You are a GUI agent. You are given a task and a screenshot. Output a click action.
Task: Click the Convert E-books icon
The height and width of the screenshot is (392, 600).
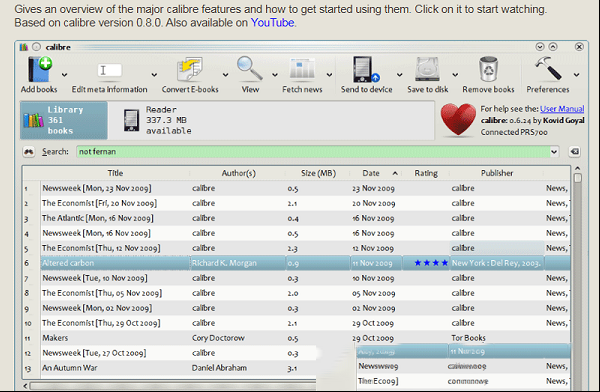click(190, 69)
